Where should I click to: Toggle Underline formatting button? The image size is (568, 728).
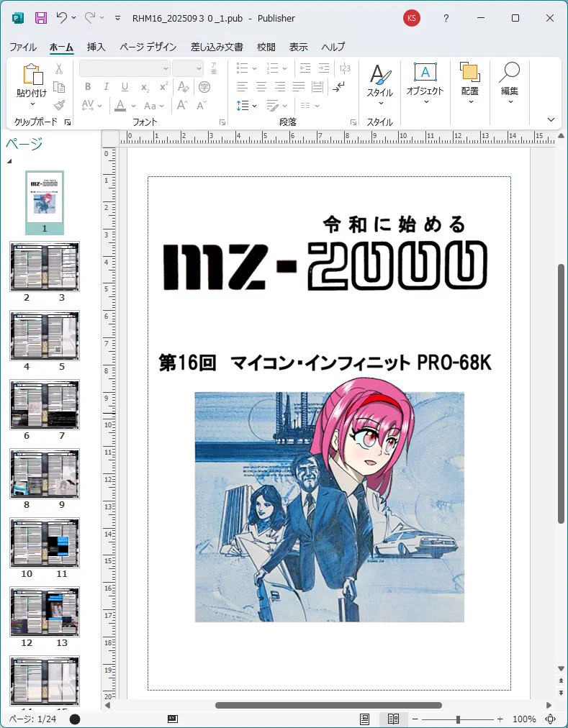click(x=125, y=86)
